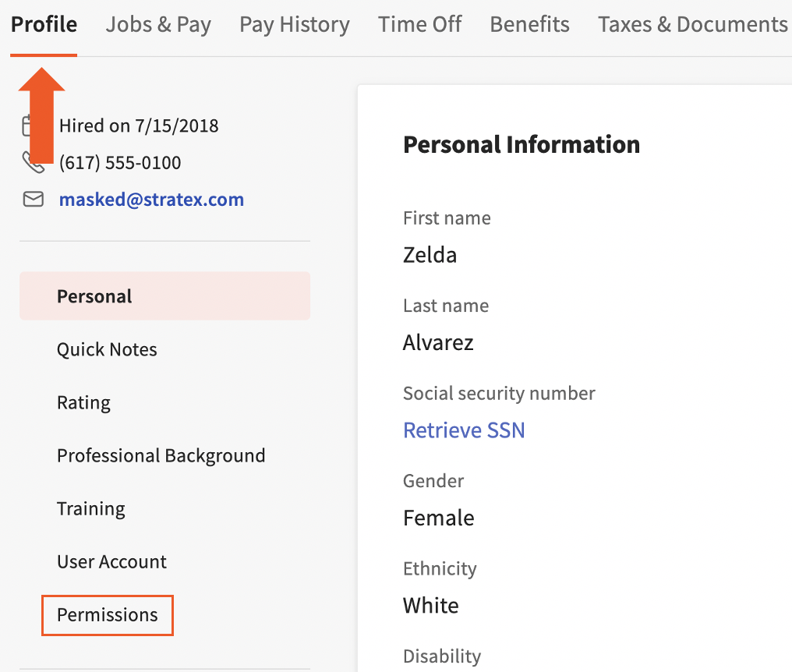Image resolution: width=792 pixels, height=672 pixels.
Task: Open the Rating section
Action: 83,402
